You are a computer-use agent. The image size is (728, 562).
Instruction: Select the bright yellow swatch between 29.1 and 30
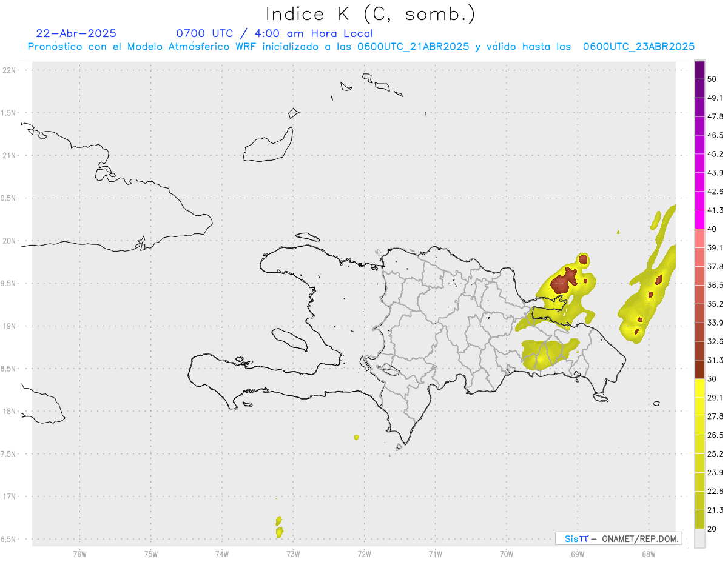(700, 388)
